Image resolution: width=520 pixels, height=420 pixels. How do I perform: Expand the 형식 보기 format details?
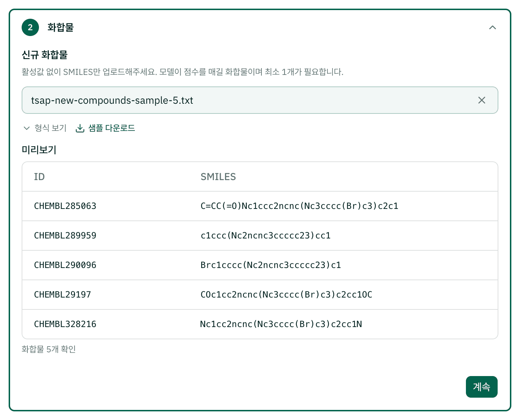click(45, 128)
